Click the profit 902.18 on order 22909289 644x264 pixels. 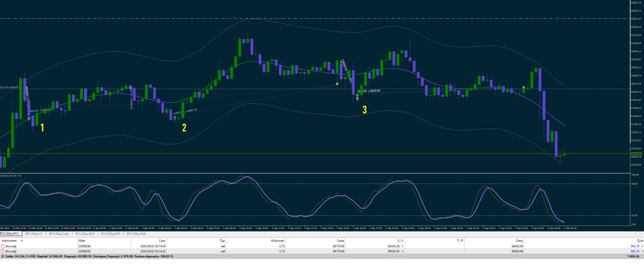[x=634, y=246]
